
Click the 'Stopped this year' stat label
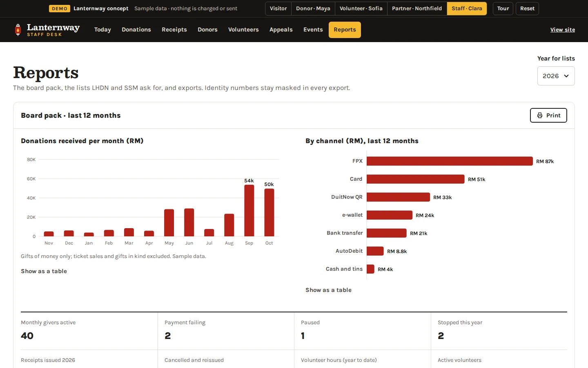[x=460, y=323]
